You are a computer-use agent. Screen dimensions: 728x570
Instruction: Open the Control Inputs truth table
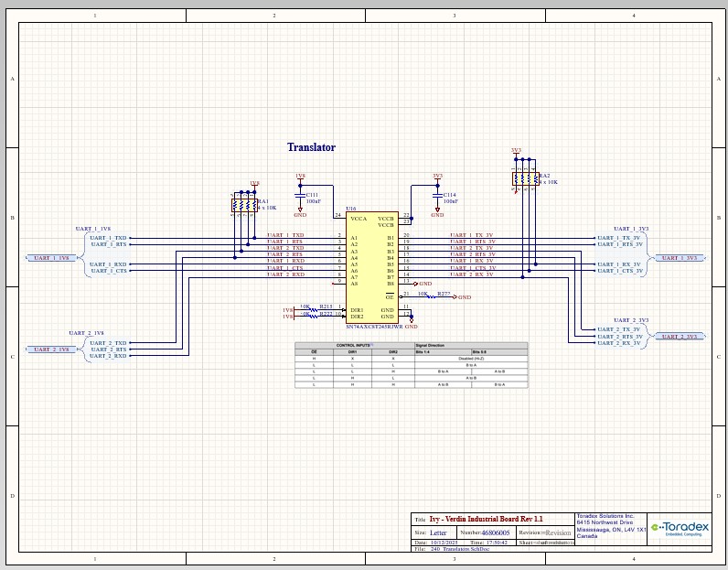411,366
